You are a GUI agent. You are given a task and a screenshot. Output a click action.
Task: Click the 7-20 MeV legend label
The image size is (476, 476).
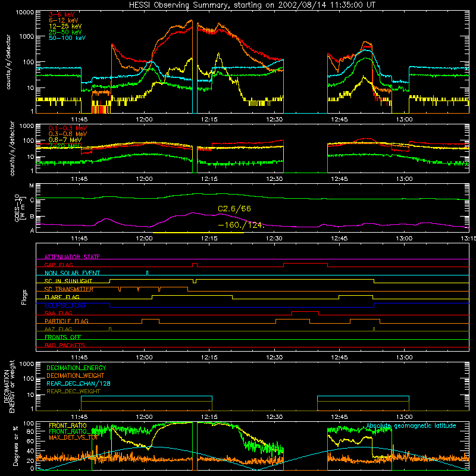pos(65,146)
